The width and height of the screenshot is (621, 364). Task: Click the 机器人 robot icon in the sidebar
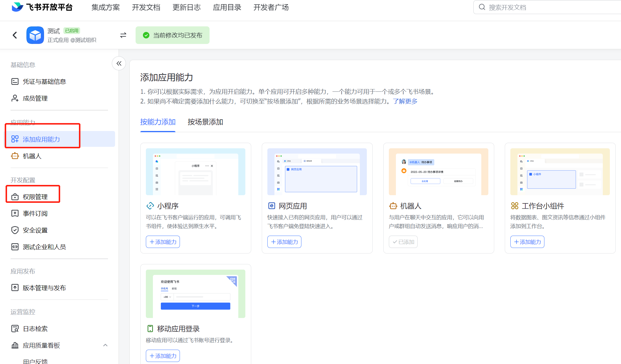pos(15,156)
